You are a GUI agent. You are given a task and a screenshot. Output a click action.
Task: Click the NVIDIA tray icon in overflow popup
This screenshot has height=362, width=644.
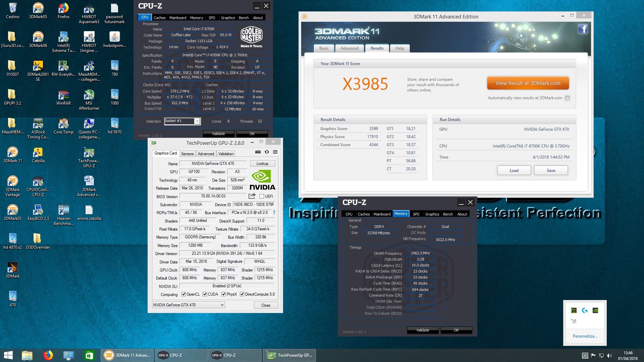[x=595, y=310]
